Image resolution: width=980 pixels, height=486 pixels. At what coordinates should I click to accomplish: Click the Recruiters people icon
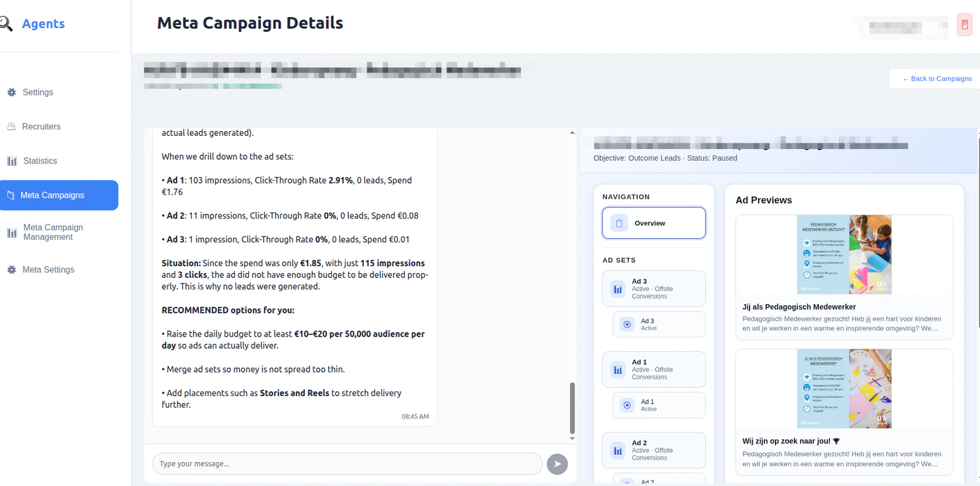click(11, 127)
